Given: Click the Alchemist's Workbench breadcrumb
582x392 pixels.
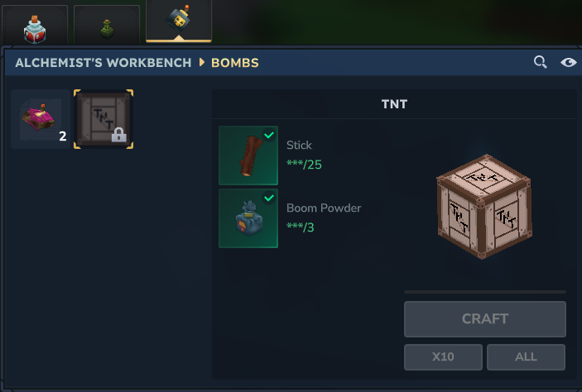Looking at the screenshot, I should point(103,63).
